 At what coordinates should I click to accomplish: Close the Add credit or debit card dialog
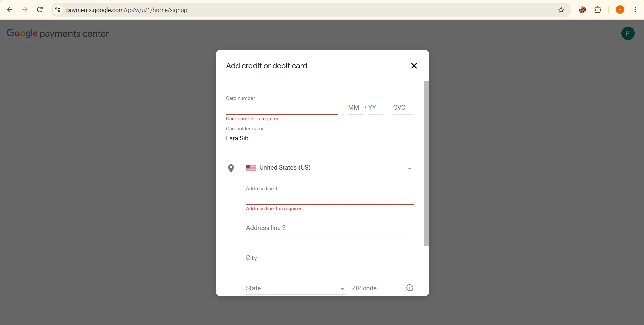click(414, 66)
